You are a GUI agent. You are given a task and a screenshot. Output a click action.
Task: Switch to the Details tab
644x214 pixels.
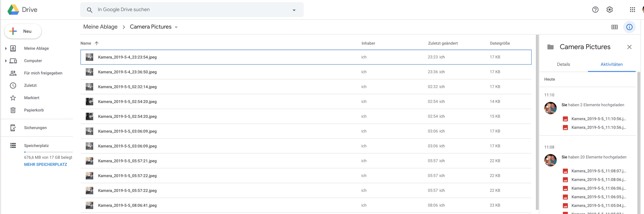pos(563,64)
